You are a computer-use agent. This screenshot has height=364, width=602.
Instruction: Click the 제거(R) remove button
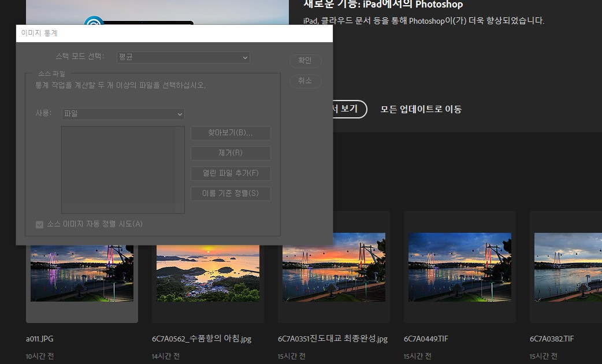coord(231,153)
